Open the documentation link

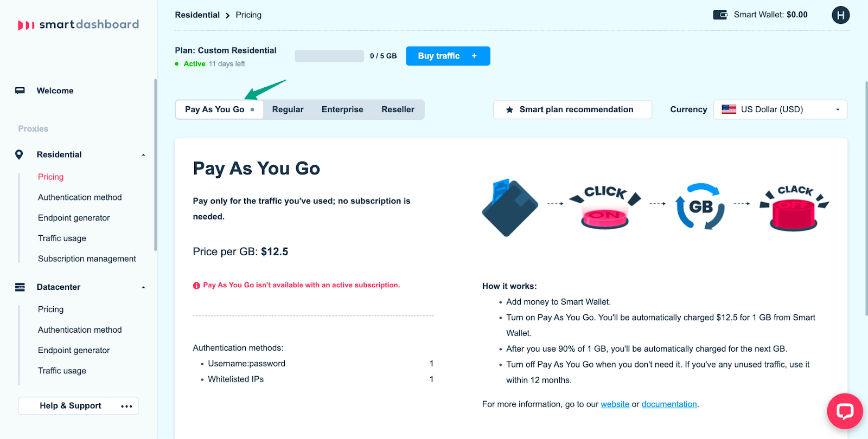tap(669, 404)
